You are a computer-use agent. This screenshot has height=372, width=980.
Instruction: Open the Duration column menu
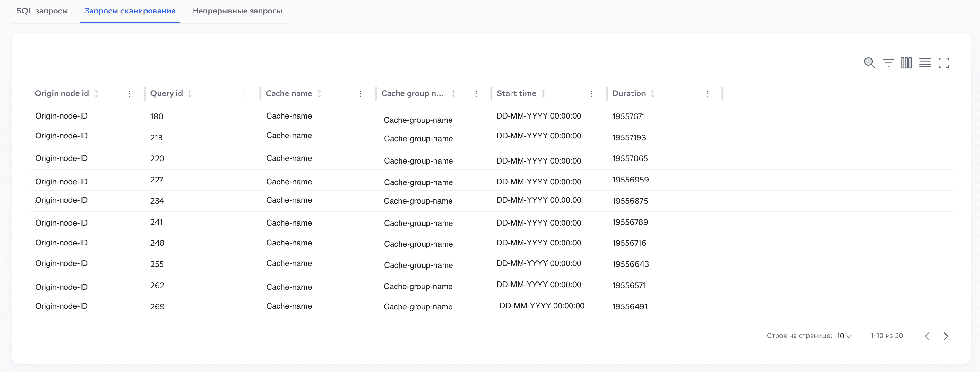click(707, 93)
